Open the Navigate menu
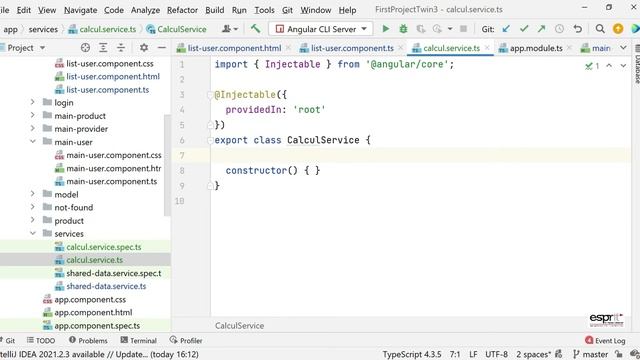 (80, 10)
